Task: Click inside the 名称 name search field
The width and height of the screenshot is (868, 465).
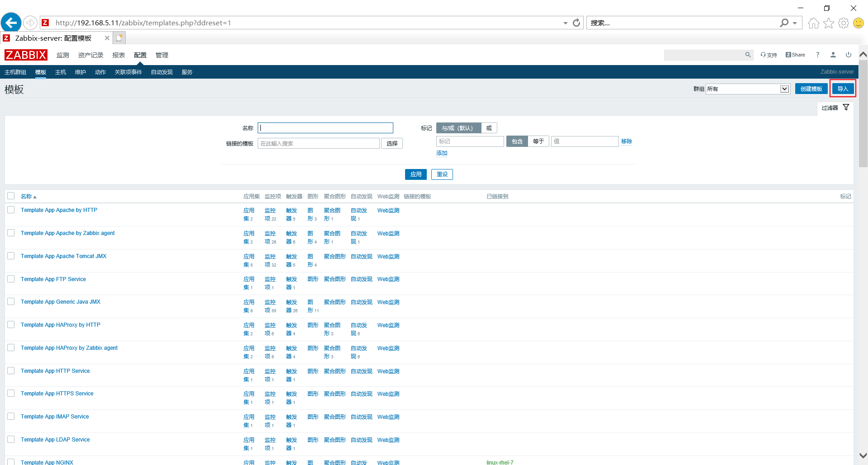Action: pyautogui.click(x=325, y=128)
